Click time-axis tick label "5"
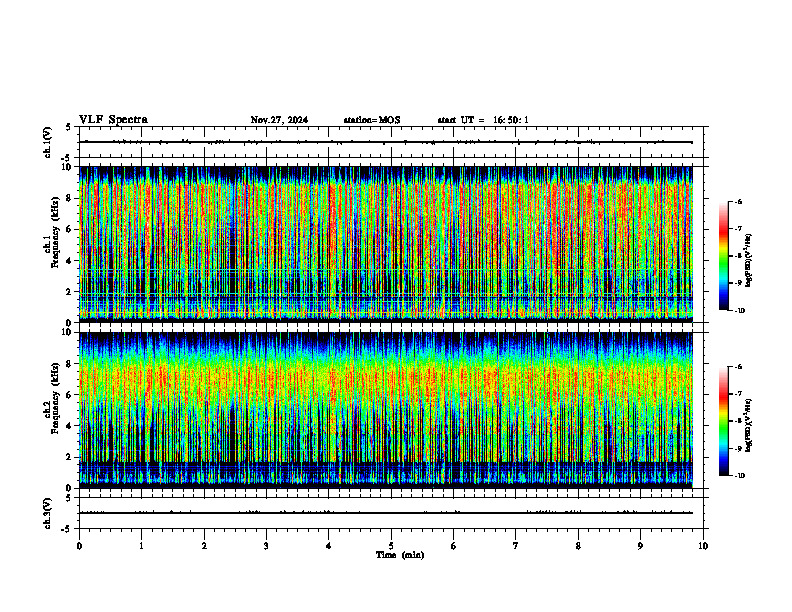 pyautogui.click(x=391, y=546)
